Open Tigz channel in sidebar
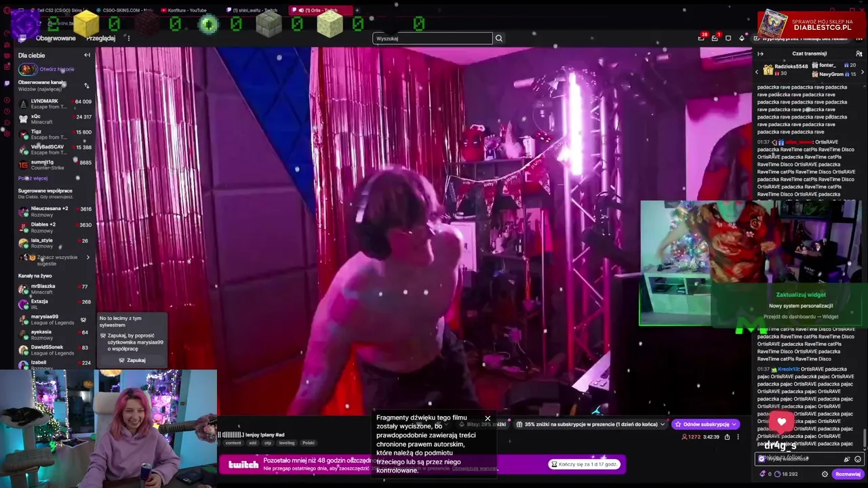Screen dimensions: 868x488 pos(55,134)
